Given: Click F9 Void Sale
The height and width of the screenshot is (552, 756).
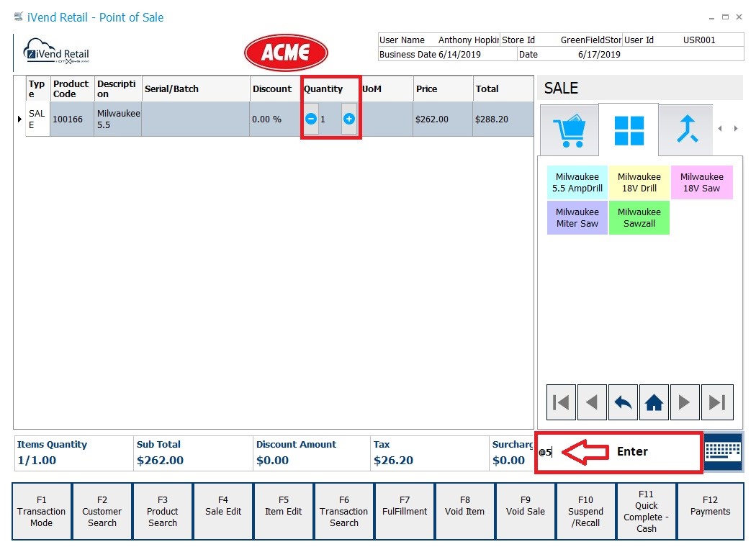Looking at the screenshot, I should (x=526, y=512).
